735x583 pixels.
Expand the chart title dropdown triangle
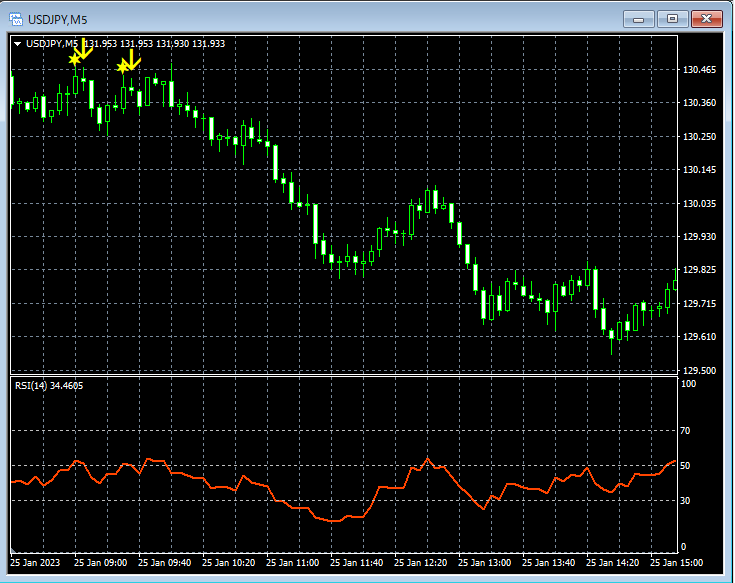(x=17, y=44)
